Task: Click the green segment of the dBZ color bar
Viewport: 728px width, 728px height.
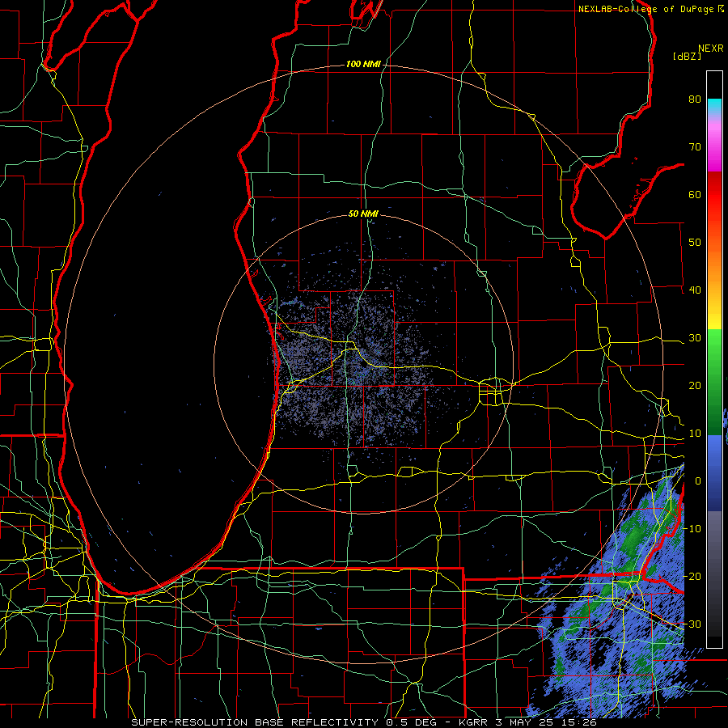Action: 714,382
